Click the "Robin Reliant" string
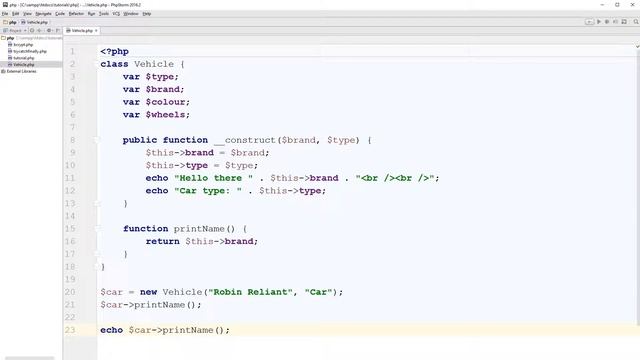Viewport: 640px width, 360px height. tap(251, 292)
